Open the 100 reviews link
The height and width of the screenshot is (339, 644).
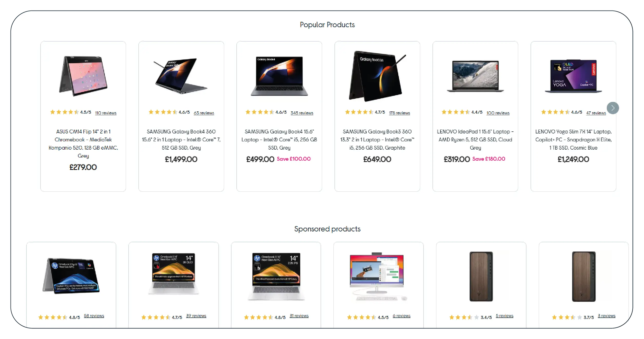tap(498, 113)
